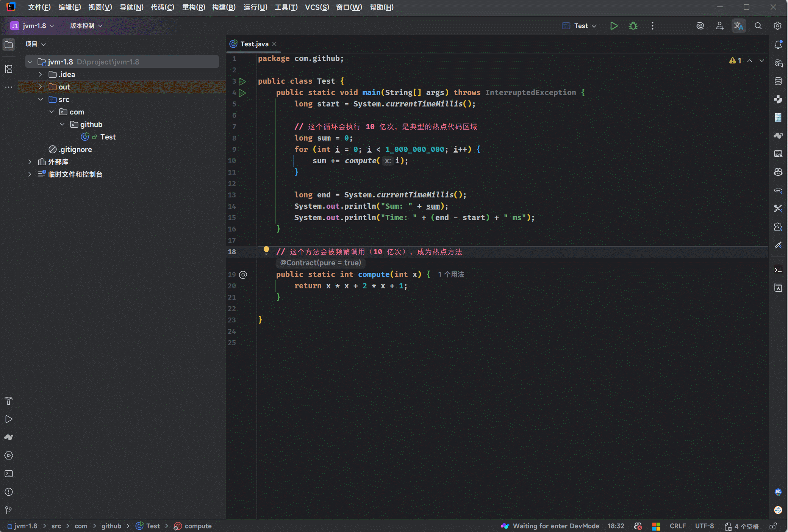
Task: Click the run gutter icon beside main method
Action: pos(242,93)
